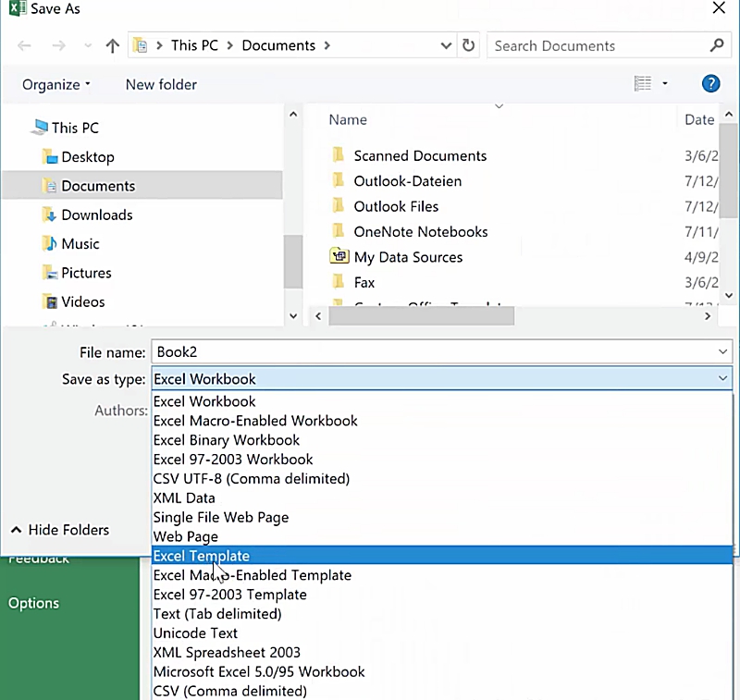The image size is (740, 700).
Task: Choose Excel Template from type list
Action: click(202, 556)
